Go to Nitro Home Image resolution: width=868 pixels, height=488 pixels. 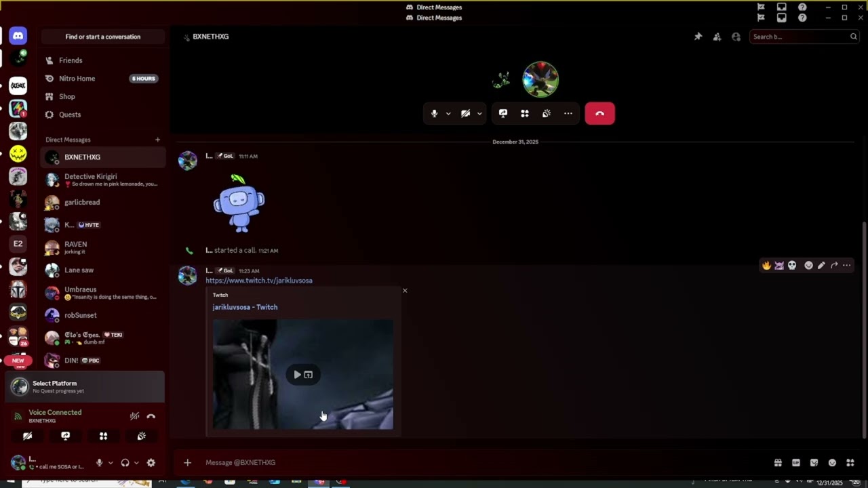(x=103, y=79)
